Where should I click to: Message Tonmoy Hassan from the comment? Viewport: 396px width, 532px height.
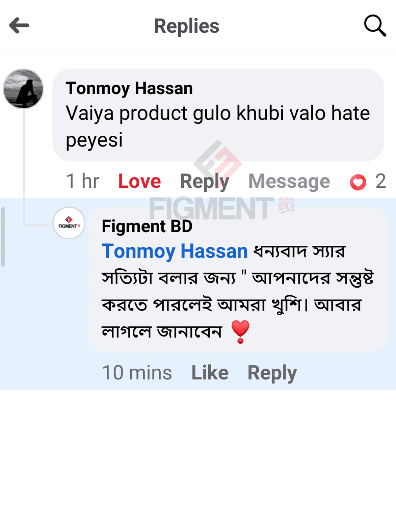point(289,181)
